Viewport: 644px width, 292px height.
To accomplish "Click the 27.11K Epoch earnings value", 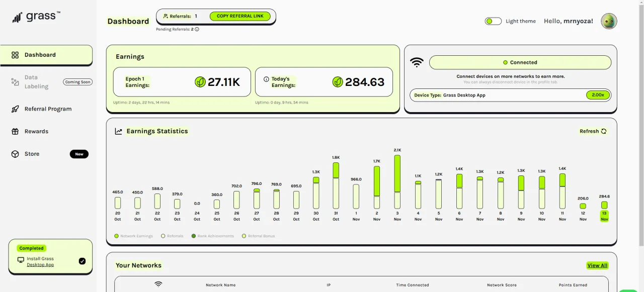I will point(224,82).
